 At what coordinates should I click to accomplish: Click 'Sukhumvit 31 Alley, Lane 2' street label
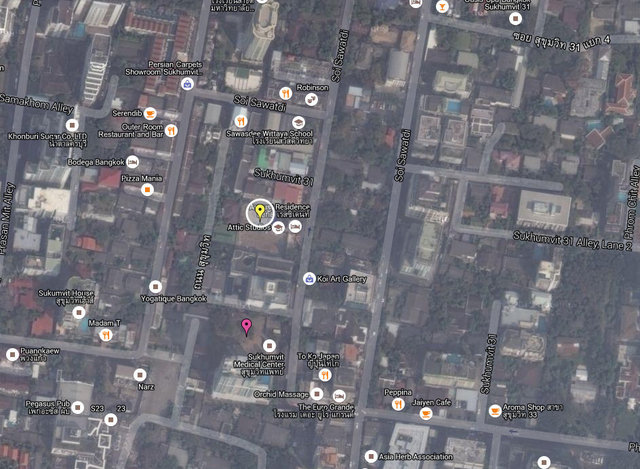pos(572,241)
